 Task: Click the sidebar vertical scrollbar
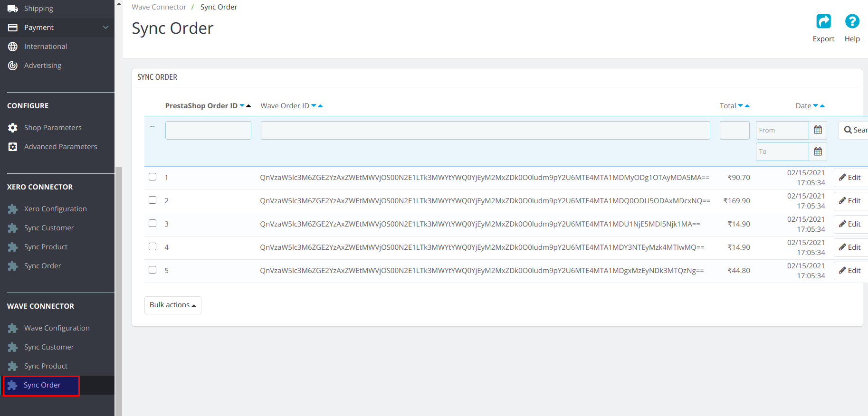119,291
